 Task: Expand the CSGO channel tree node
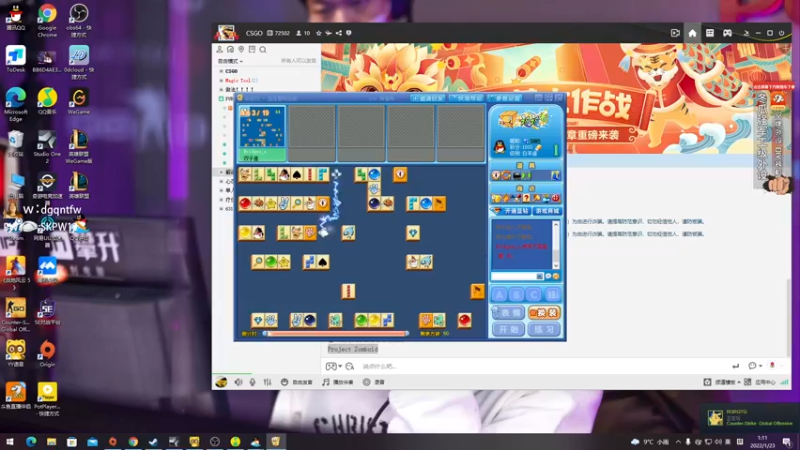pos(221,71)
